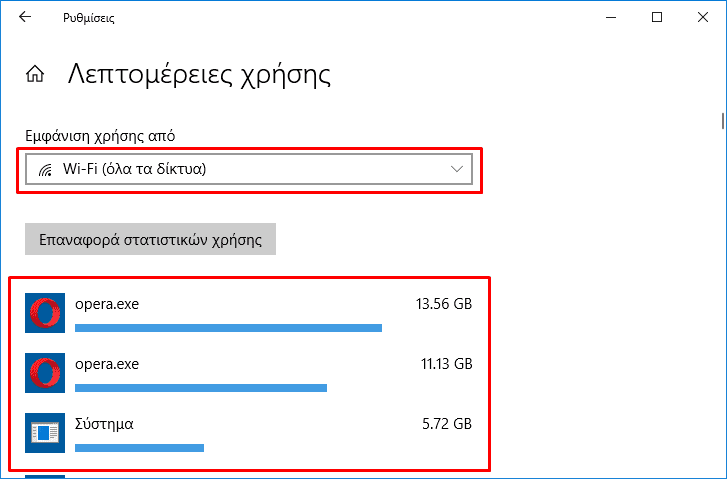
Task: Maximize the Ρυθμίσεις window
Action: [x=657, y=17]
